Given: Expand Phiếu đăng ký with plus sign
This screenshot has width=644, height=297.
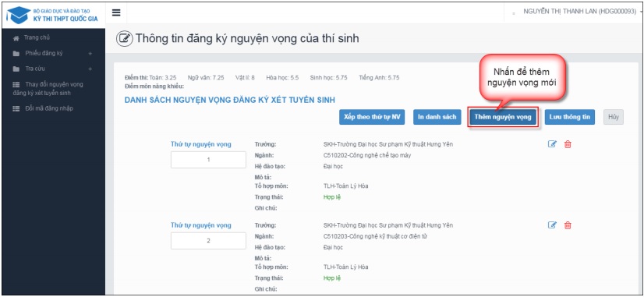Looking at the screenshot, I should 90,54.
